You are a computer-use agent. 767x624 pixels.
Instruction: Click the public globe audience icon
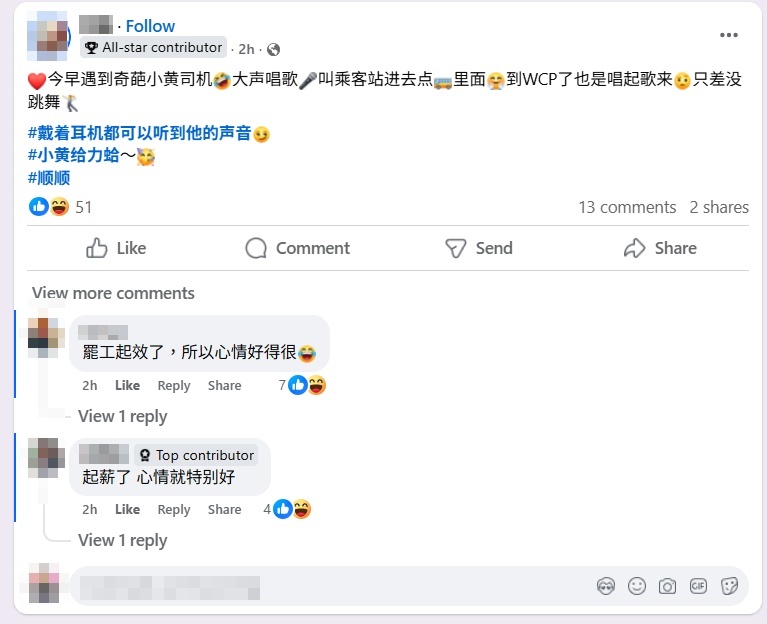click(273, 49)
